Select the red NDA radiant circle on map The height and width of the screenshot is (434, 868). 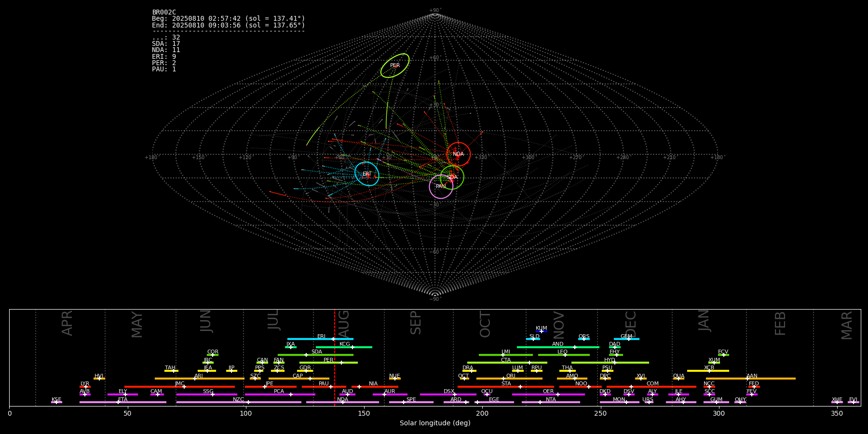[x=458, y=154]
